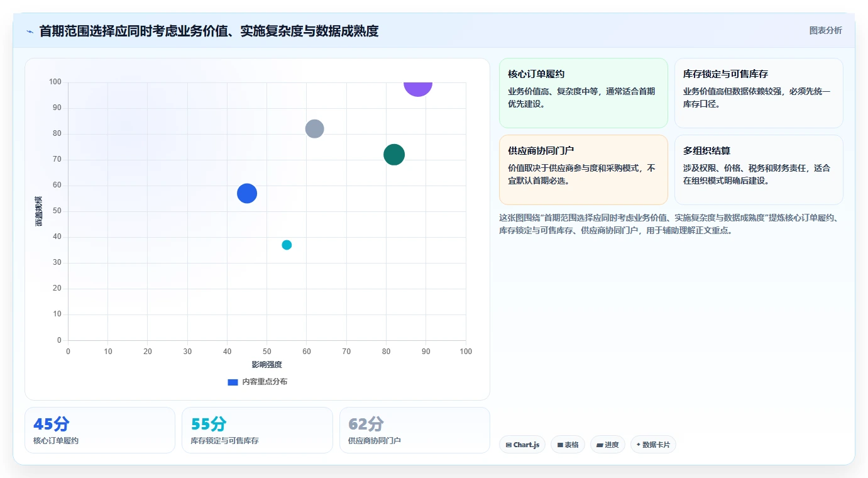Click the lightning icon beside the title
The height and width of the screenshot is (478, 868).
pos(30,31)
